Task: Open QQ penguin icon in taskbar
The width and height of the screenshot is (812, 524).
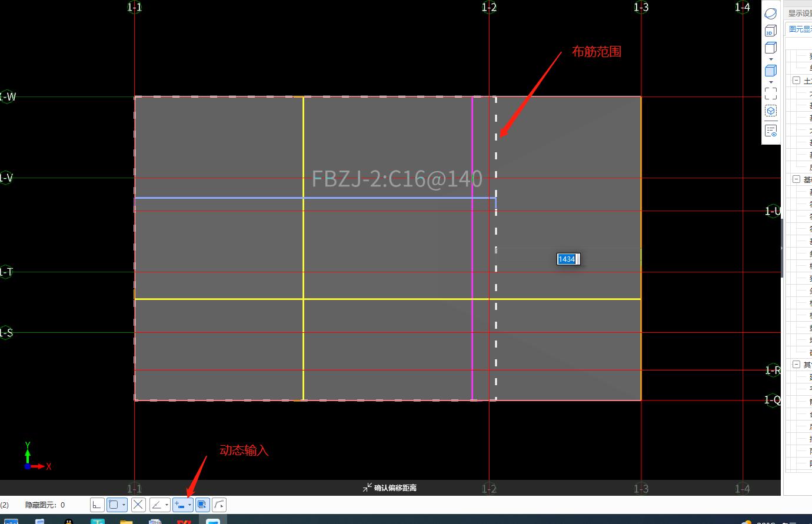Action: point(69,521)
